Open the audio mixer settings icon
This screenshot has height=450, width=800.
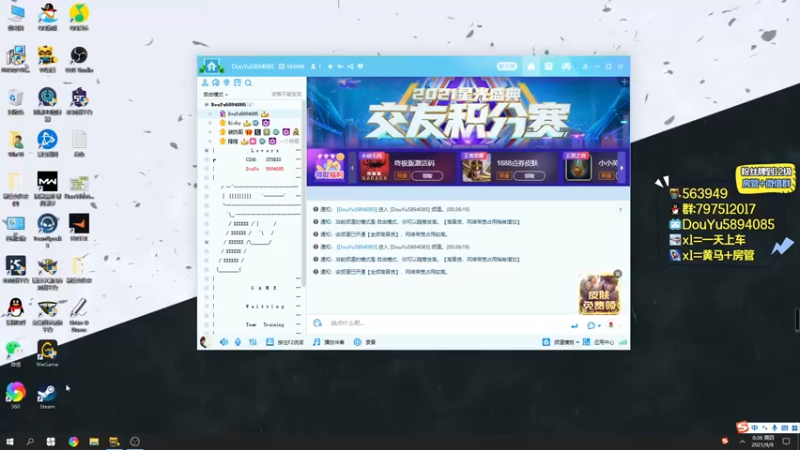[253, 342]
